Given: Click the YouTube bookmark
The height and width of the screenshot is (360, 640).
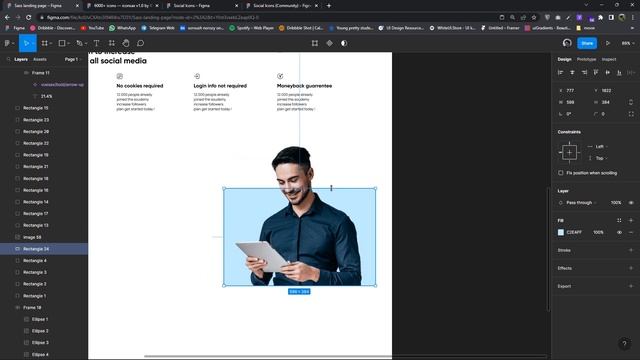Looking at the screenshot, I should click(92, 28).
